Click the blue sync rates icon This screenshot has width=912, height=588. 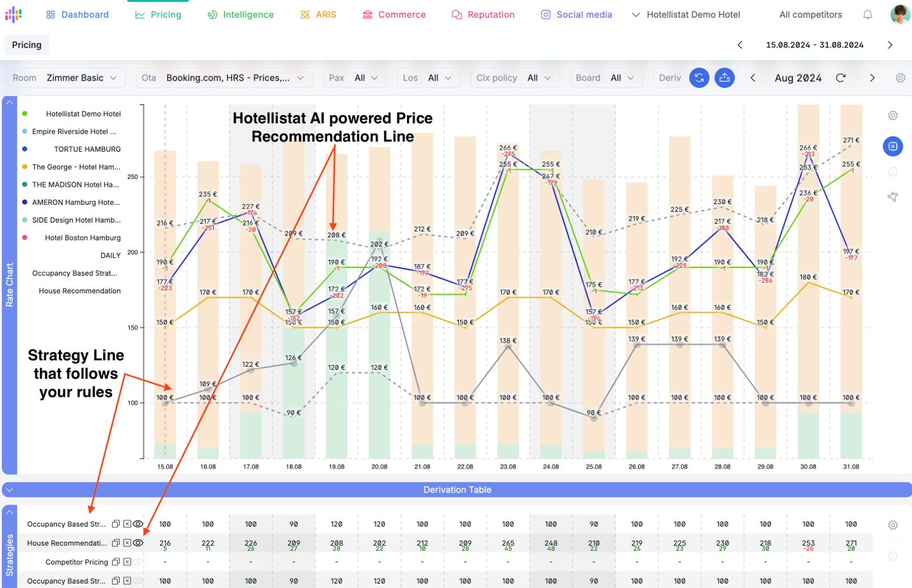(699, 78)
